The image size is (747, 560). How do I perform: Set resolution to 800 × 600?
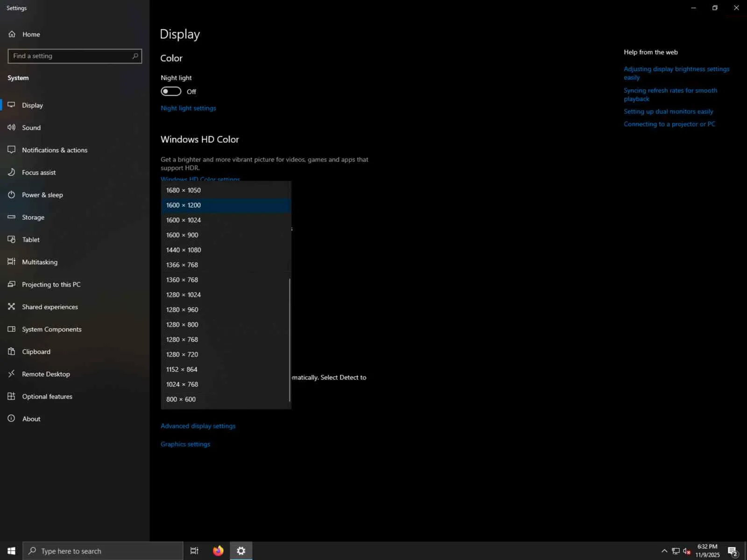click(226, 399)
